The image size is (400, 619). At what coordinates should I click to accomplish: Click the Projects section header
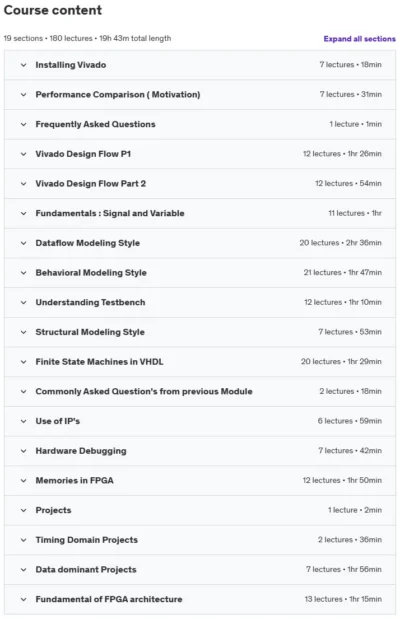(x=200, y=510)
